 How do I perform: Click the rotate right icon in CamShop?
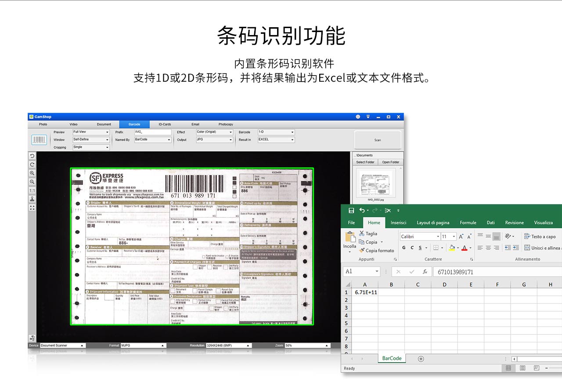[32, 165]
